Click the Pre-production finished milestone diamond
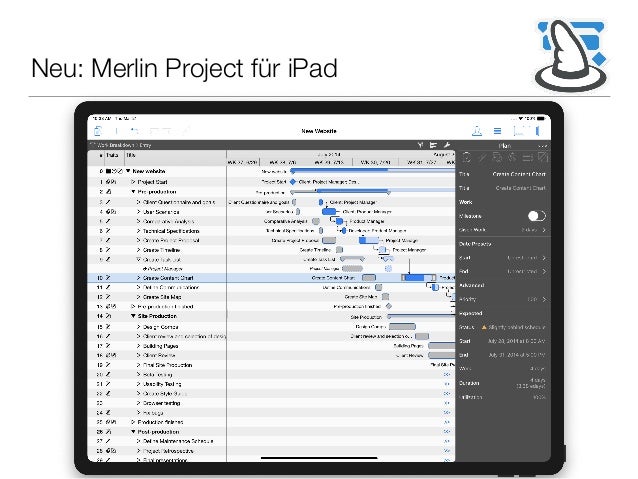This screenshot has height=479, width=638. [x=389, y=306]
